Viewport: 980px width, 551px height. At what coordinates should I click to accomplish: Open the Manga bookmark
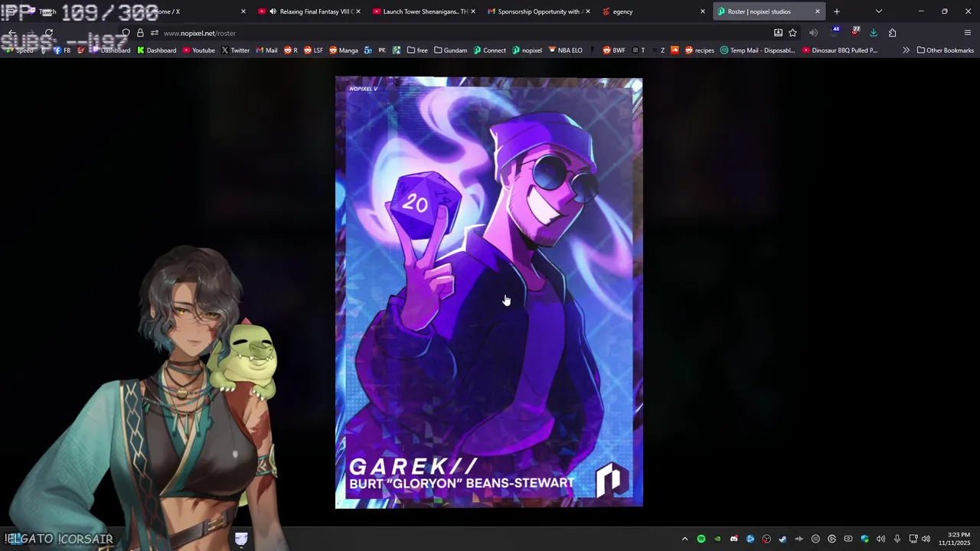click(x=343, y=51)
